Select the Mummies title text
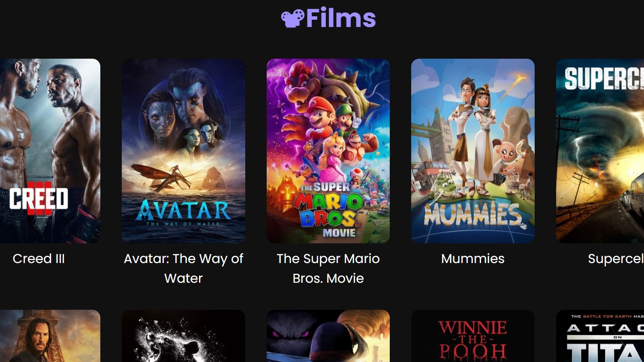Viewport: 644px width, 362px height. pyautogui.click(x=473, y=259)
